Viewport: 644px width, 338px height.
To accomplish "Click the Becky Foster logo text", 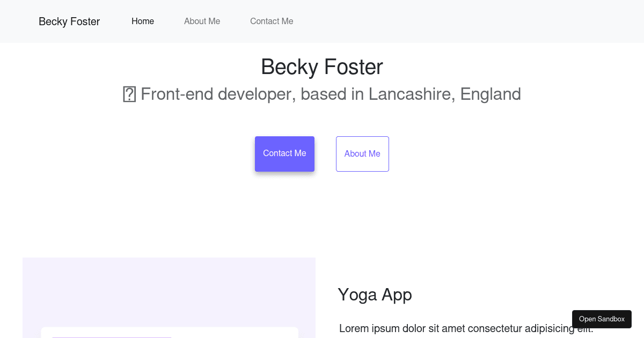I will click(69, 21).
